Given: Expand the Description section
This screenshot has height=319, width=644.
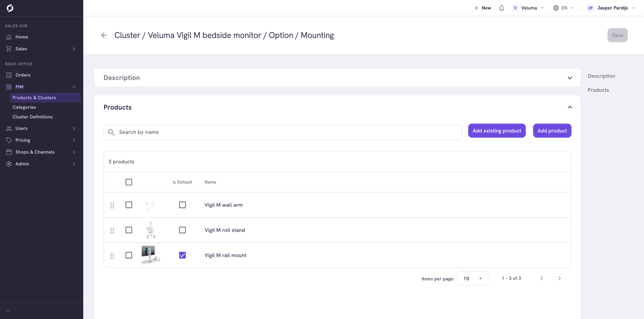Looking at the screenshot, I should 570,78.
